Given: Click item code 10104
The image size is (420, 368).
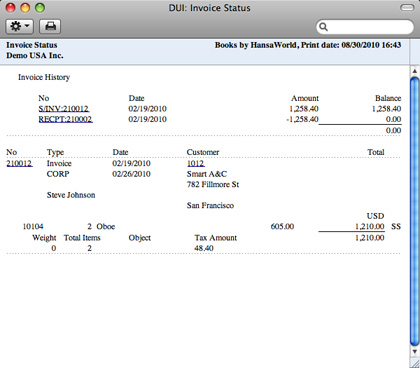Looking at the screenshot, I should coord(33,227).
